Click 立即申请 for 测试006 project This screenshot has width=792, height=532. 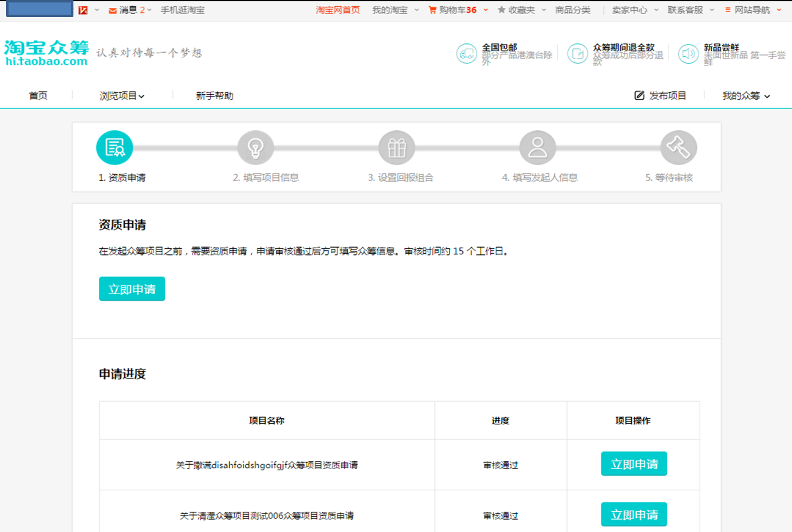tap(634, 515)
